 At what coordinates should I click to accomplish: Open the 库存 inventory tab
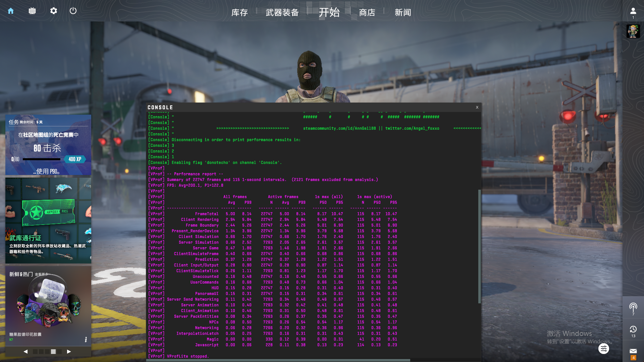[239, 13]
